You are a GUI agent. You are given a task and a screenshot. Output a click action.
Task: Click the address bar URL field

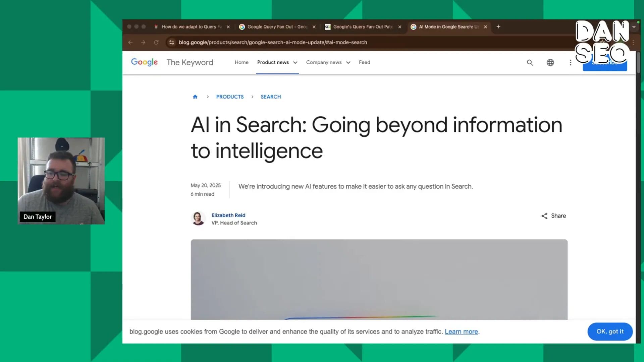coord(273,43)
